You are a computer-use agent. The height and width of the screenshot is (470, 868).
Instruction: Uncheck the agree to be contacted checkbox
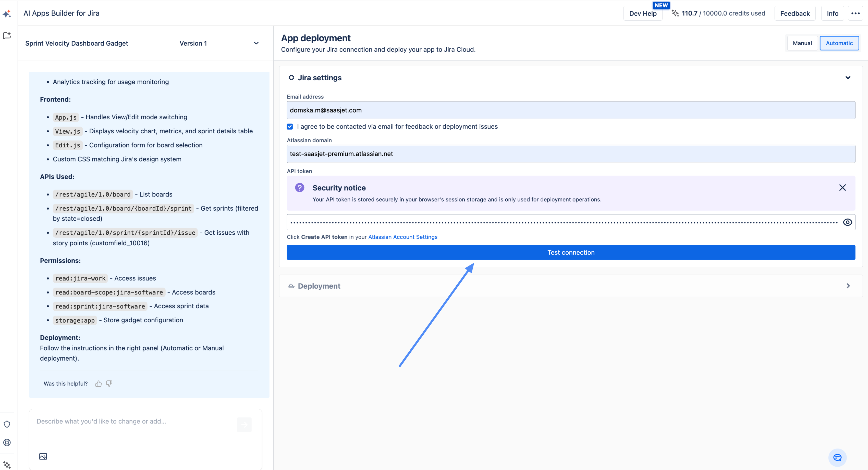[290, 126]
